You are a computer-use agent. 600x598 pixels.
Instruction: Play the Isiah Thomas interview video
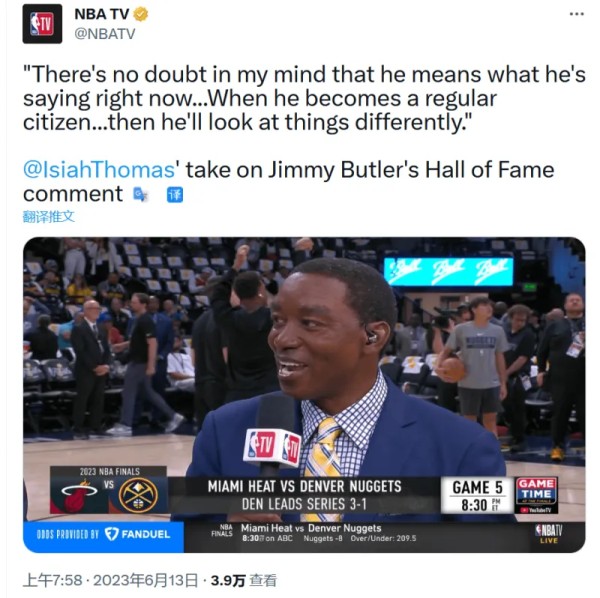pos(304,394)
